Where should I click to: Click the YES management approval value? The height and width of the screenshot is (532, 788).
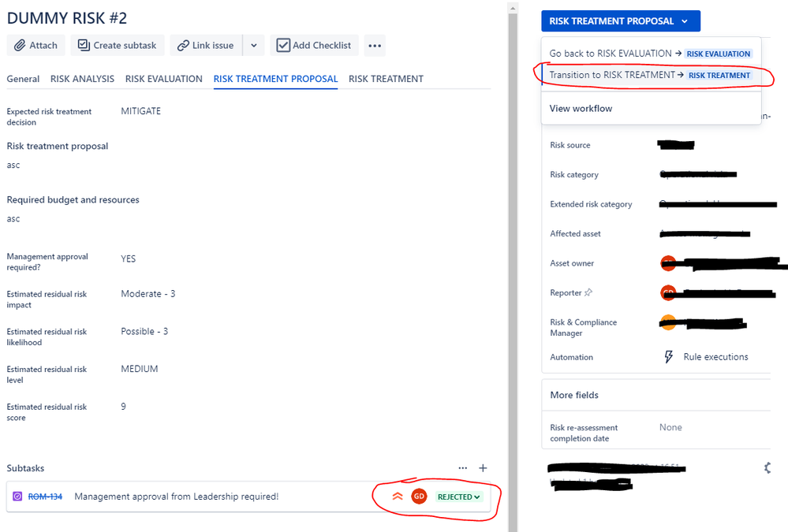pyautogui.click(x=128, y=259)
